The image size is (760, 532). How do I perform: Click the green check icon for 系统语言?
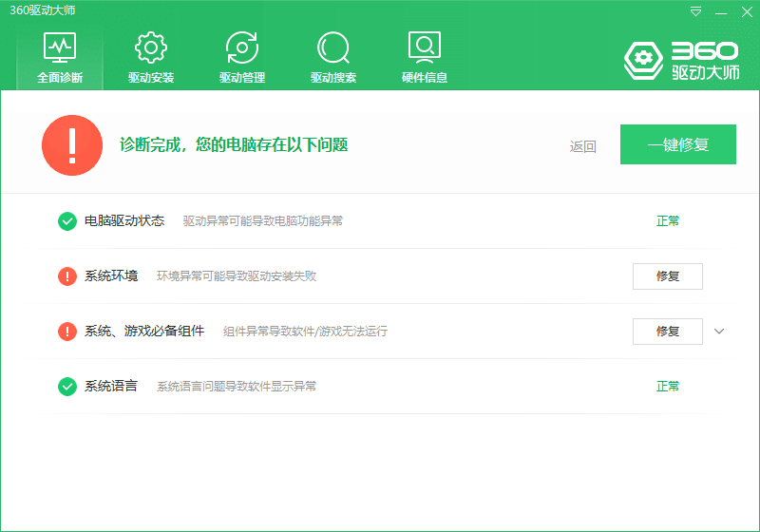pyautogui.click(x=67, y=387)
